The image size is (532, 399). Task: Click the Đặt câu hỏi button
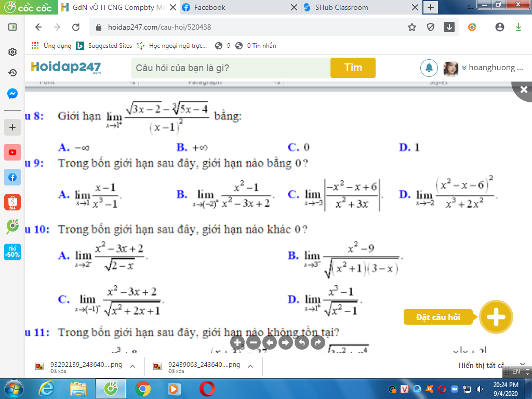click(x=438, y=317)
